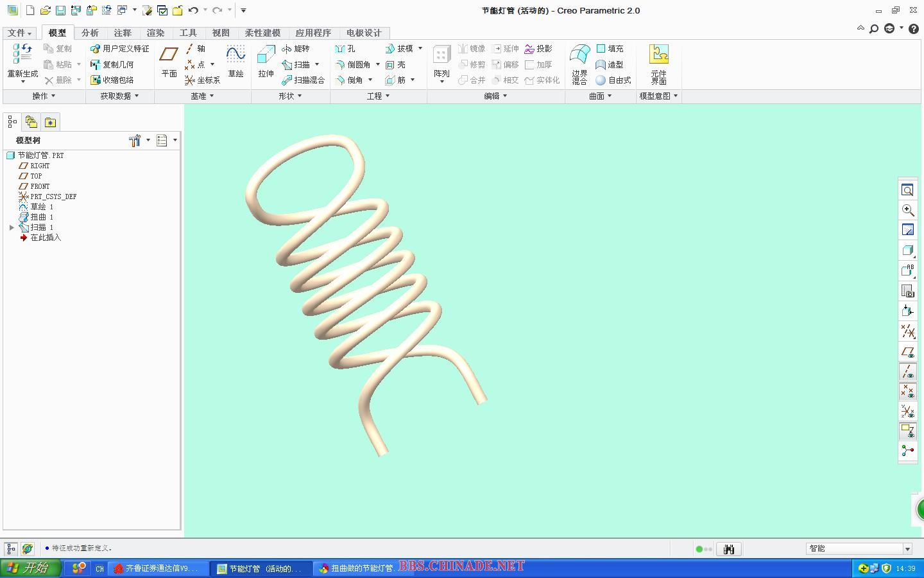Switch to the 渲染 tab
The image size is (924, 578).
coord(155,33)
